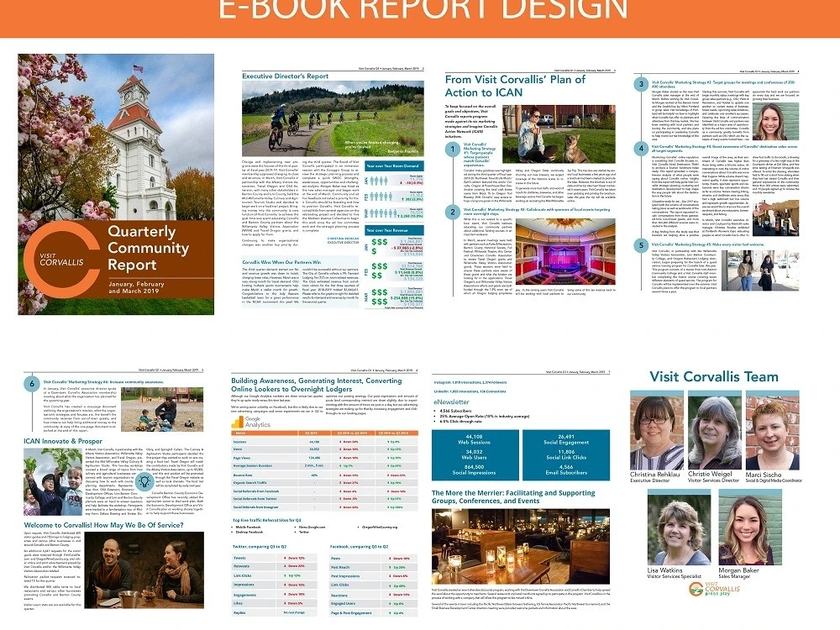
Task: Click the '864,500 Social Impressions' stat
Action: tap(474, 470)
